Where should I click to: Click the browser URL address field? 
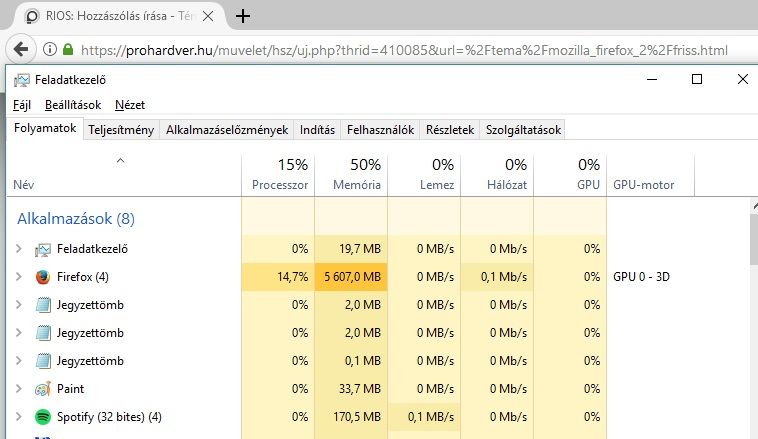[404, 50]
